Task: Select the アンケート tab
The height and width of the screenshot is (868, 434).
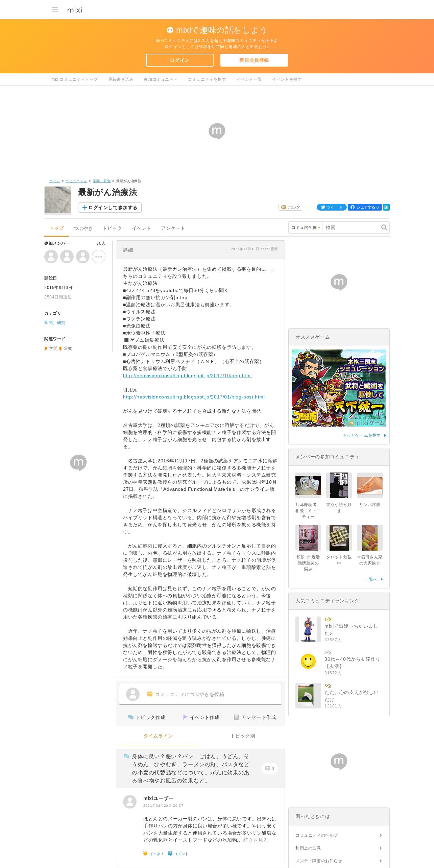Action: (173, 228)
